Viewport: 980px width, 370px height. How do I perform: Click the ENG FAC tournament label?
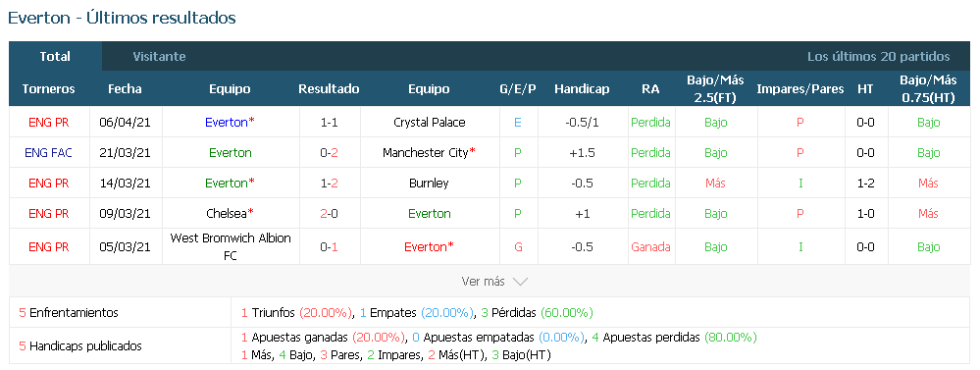(x=49, y=152)
